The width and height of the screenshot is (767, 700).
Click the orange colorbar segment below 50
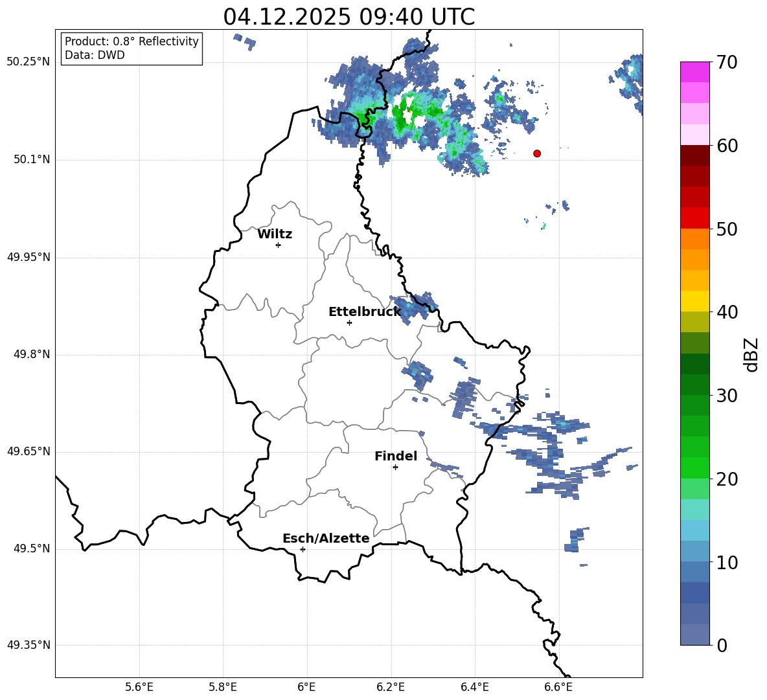pos(695,239)
